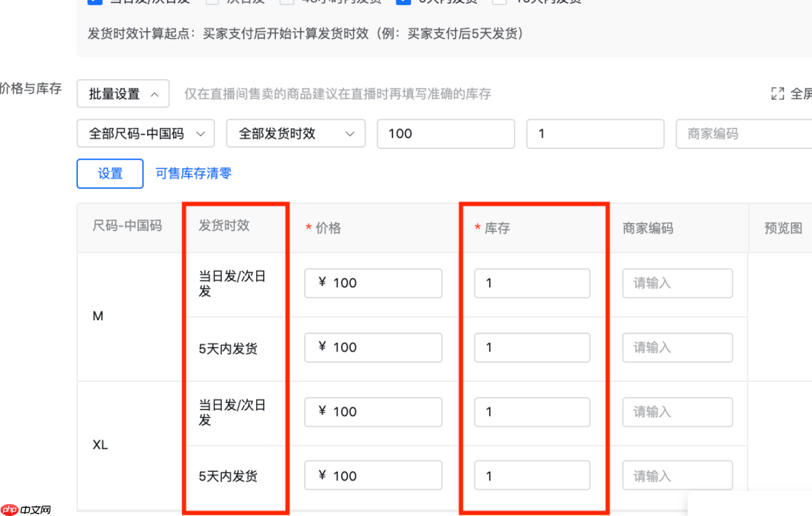The image size is (812, 516).
Task: Open the 全部尺码-中国码 dropdown
Action: pos(145,133)
